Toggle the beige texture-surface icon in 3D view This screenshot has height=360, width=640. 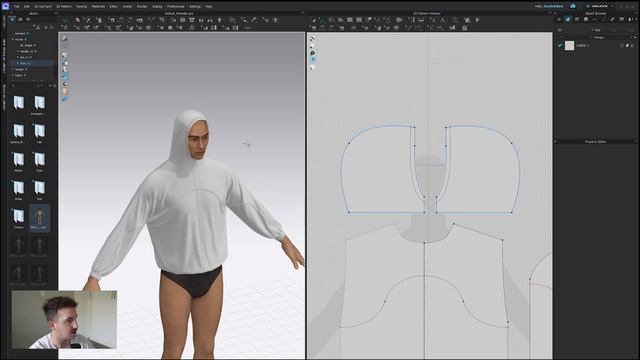click(x=65, y=91)
